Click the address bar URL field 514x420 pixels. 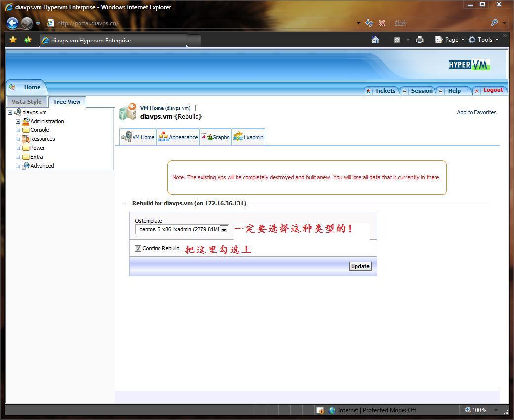pyautogui.click(x=200, y=23)
